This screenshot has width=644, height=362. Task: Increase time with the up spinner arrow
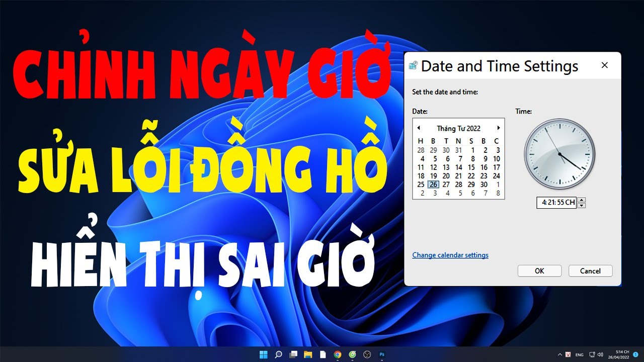pos(582,200)
